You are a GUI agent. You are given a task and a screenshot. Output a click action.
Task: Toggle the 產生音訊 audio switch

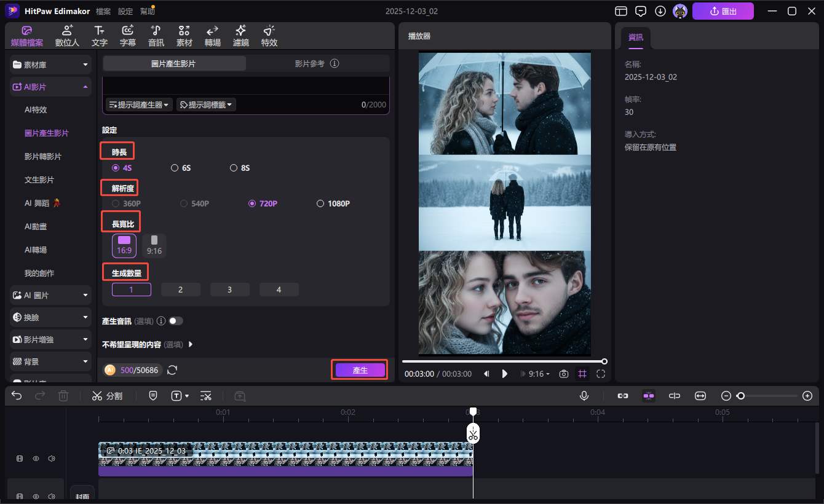pos(176,321)
